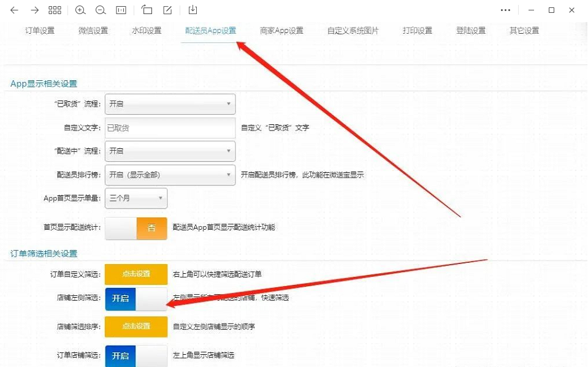
Task: Click the forward arrow icon
Action: point(34,10)
